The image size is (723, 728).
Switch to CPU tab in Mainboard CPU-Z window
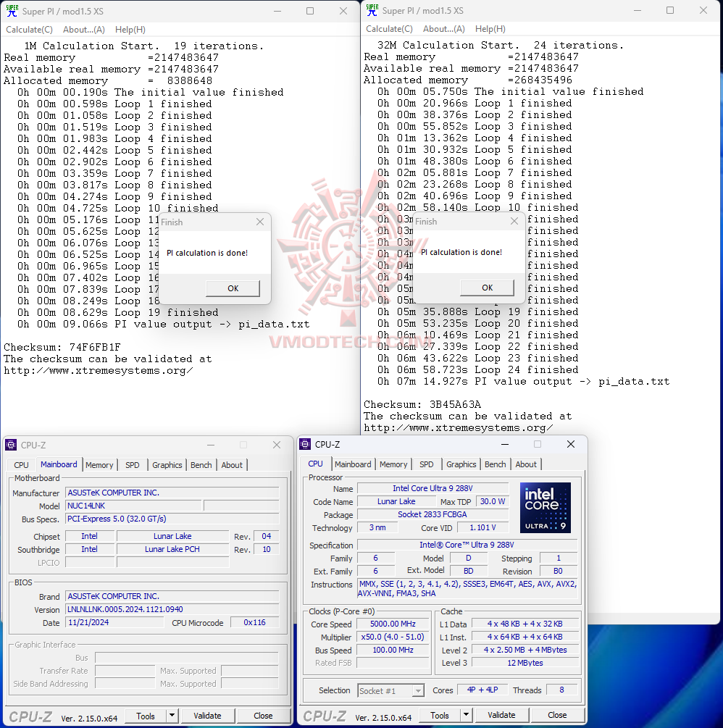pyautogui.click(x=21, y=465)
